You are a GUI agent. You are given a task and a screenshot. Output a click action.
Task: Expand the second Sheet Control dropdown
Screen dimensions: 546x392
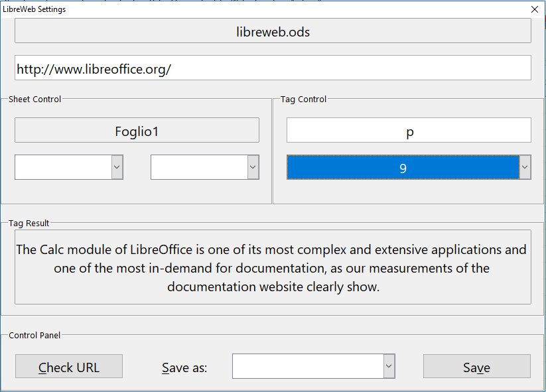252,167
